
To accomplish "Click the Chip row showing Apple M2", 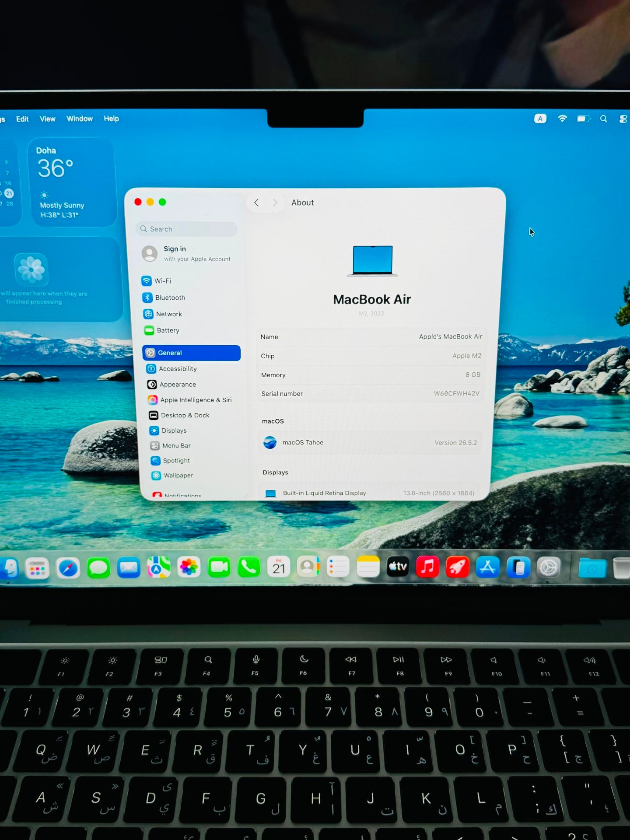I will coord(371,356).
